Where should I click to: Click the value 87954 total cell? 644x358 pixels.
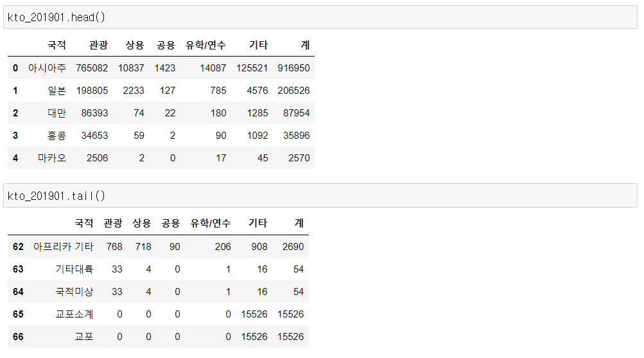tap(296, 113)
